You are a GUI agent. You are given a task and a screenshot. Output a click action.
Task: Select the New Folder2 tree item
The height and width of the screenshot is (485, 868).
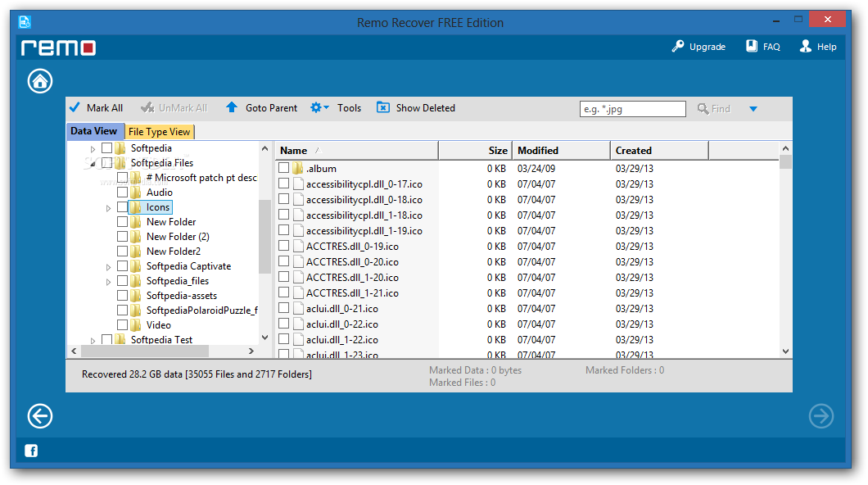click(174, 252)
